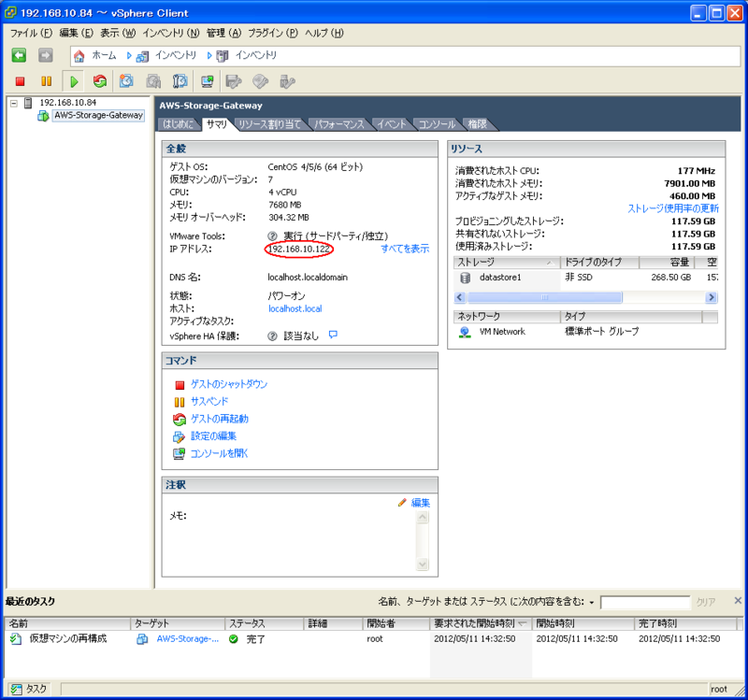Click the サスペンド command link
Viewport: 748px width, 700px height.
tap(209, 402)
